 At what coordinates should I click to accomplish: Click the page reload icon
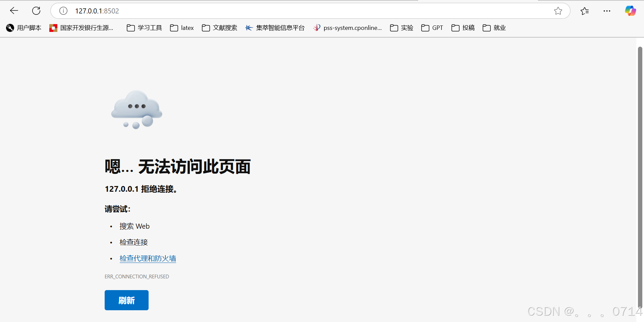tap(36, 10)
